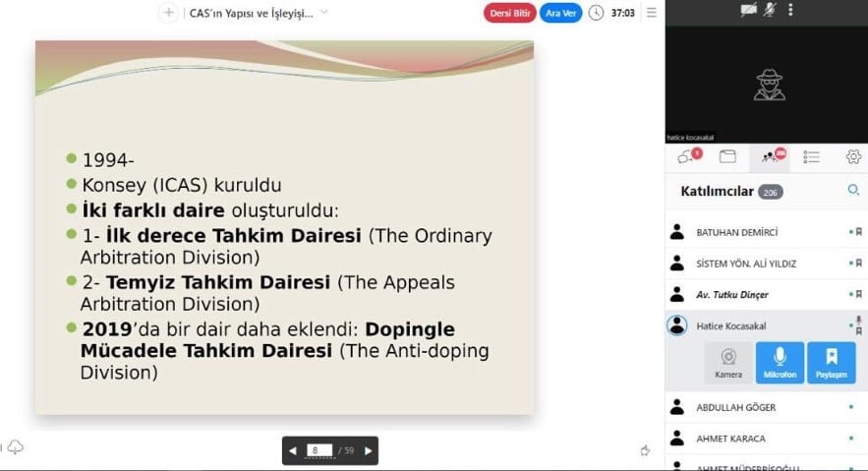The width and height of the screenshot is (868, 471).
Task: Select participant SİSTEM YÖN. ALİ YILDIZ
Action: [766, 264]
